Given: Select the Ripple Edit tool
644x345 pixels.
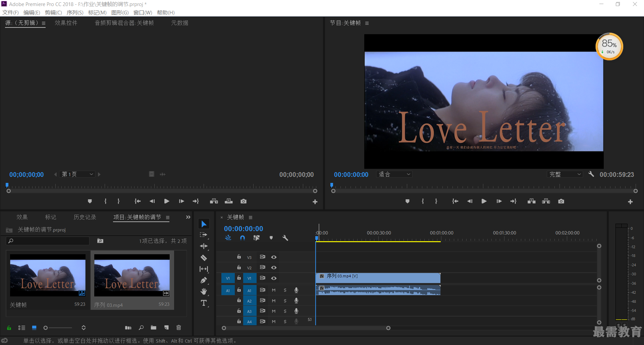Looking at the screenshot, I should coord(204,246).
